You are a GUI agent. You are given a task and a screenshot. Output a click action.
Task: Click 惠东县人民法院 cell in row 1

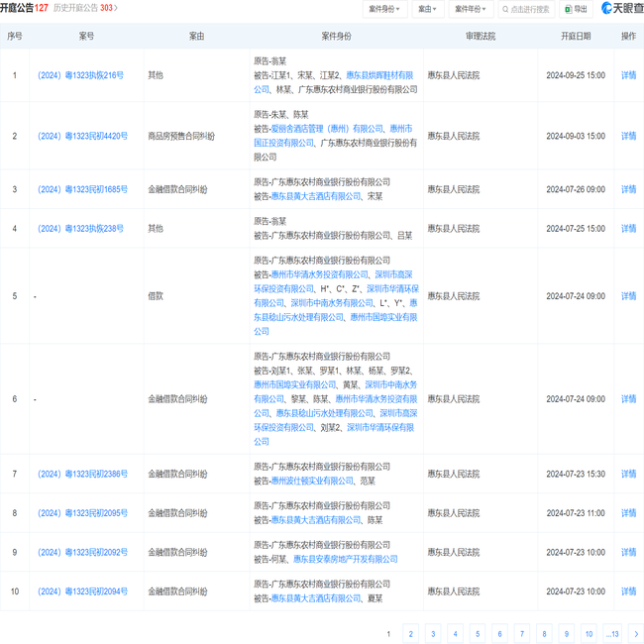(x=454, y=75)
